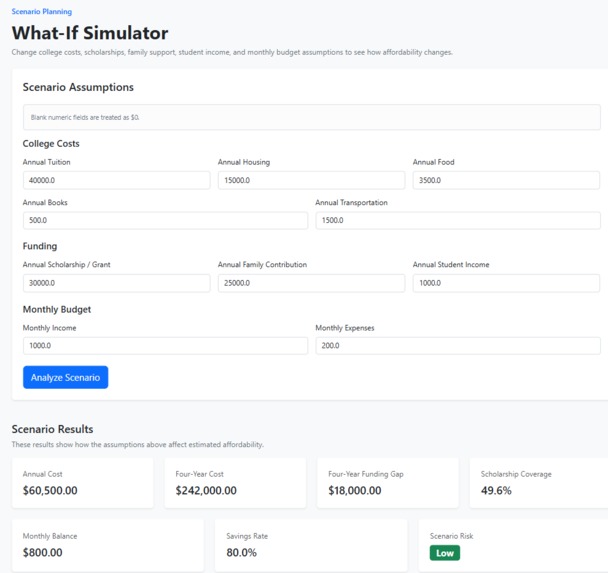Click the page subtitle about changing college costs
The height and width of the screenshot is (573, 608).
pyautogui.click(x=232, y=52)
